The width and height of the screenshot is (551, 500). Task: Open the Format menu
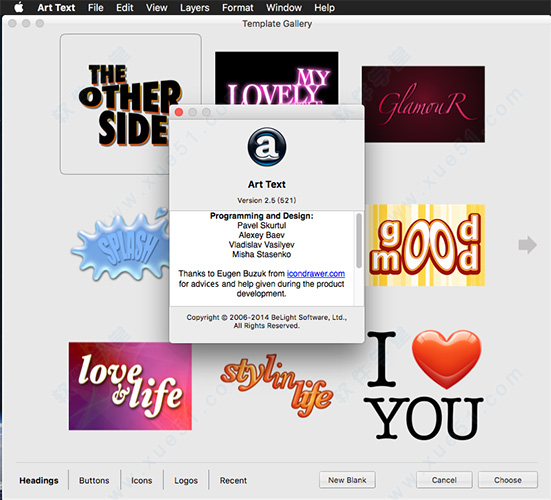click(238, 7)
